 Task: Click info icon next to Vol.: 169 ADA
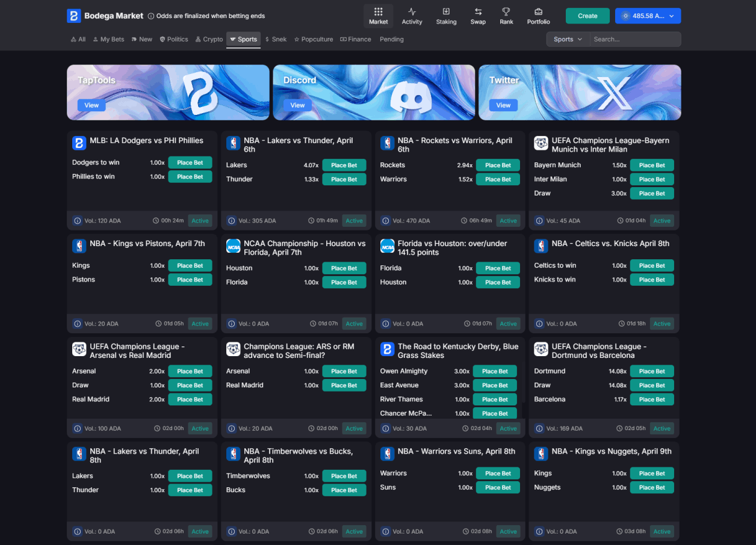[x=539, y=429]
